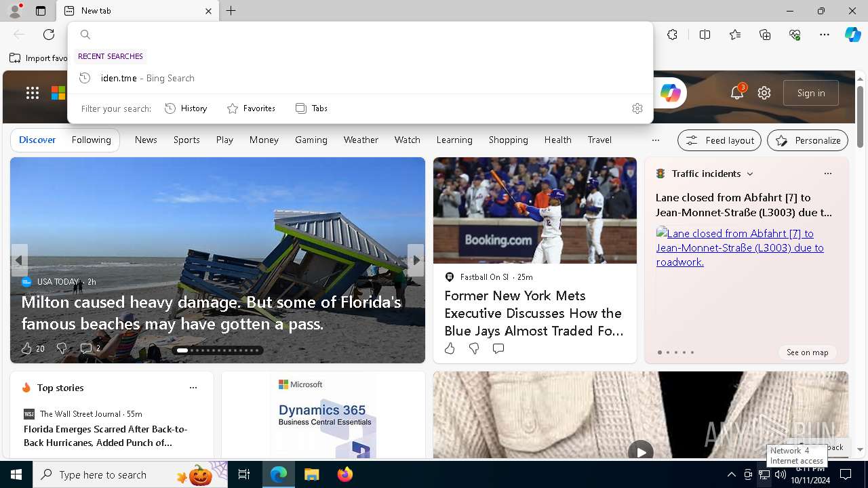
Task: Click the Personalize button
Action: tap(808, 140)
